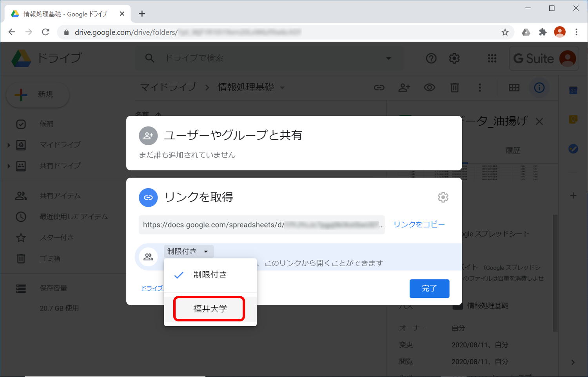Open more actions three-dot menu
Screen dimensions: 588x377
click(480, 88)
